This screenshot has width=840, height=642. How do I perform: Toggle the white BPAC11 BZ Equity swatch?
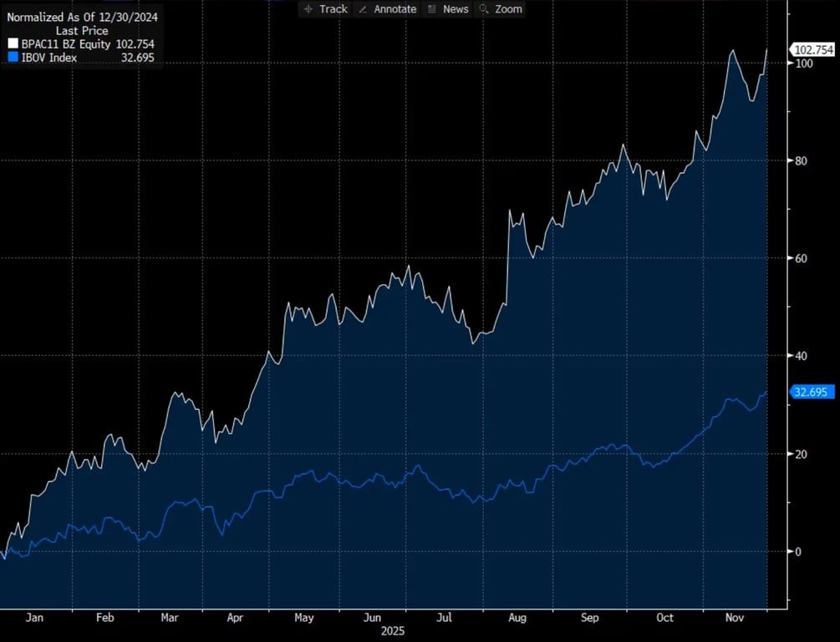(12, 44)
